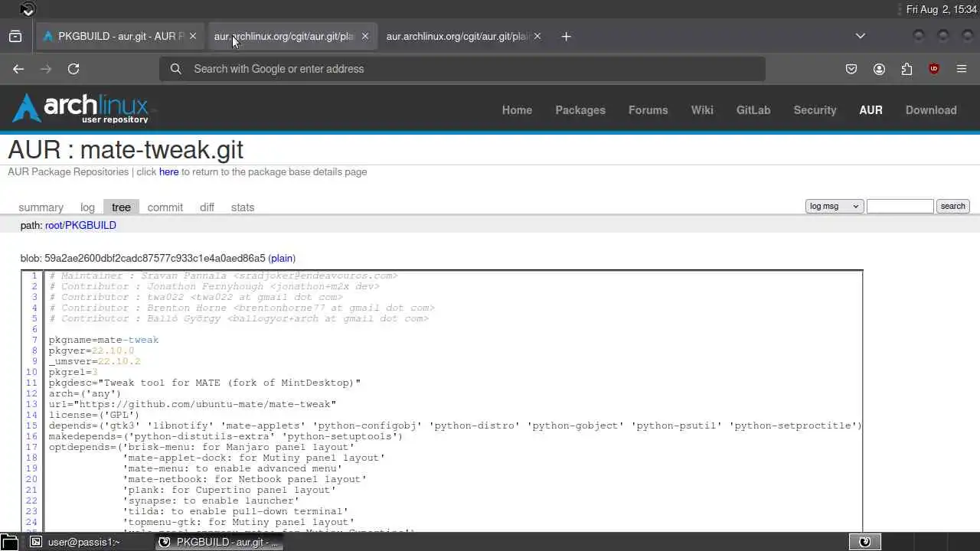Close the PKGBUILD - aur.git tab
Screen dimensions: 980x551
193,36
